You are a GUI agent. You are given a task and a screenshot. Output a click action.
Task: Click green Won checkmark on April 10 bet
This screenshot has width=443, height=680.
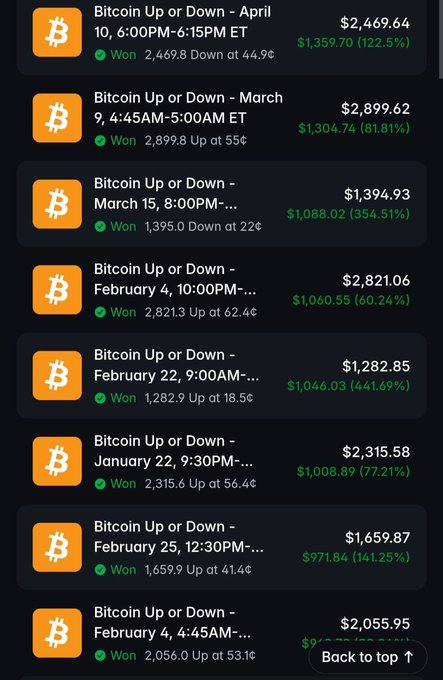[100, 55]
